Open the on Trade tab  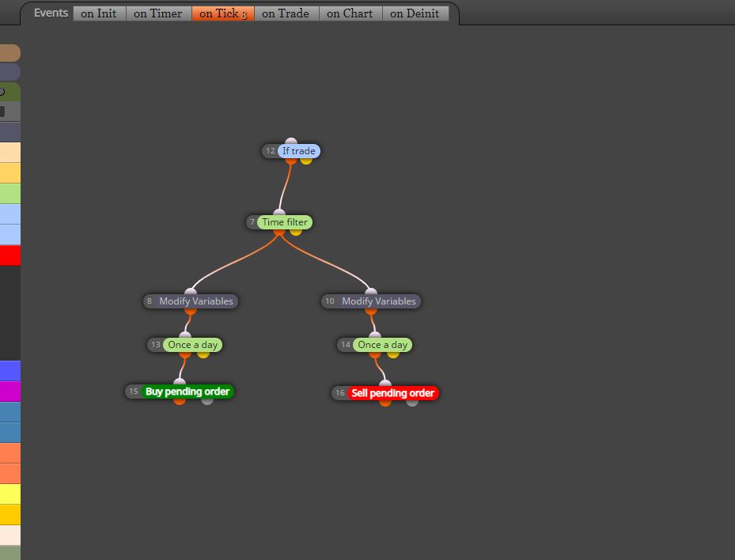click(286, 13)
